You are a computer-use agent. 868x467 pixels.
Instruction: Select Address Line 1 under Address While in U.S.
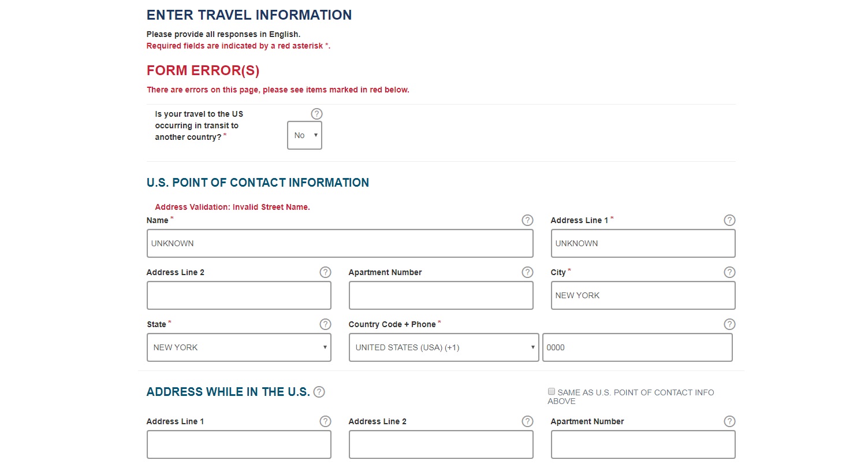(239, 444)
